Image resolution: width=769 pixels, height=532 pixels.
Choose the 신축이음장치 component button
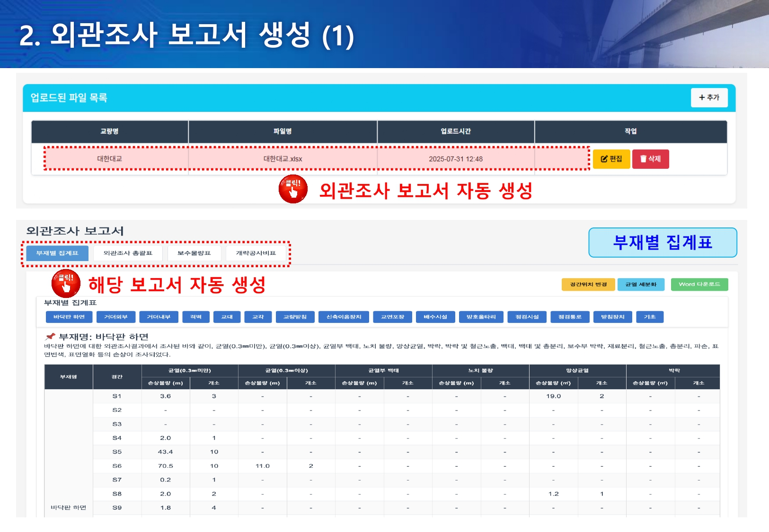click(344, 317)
